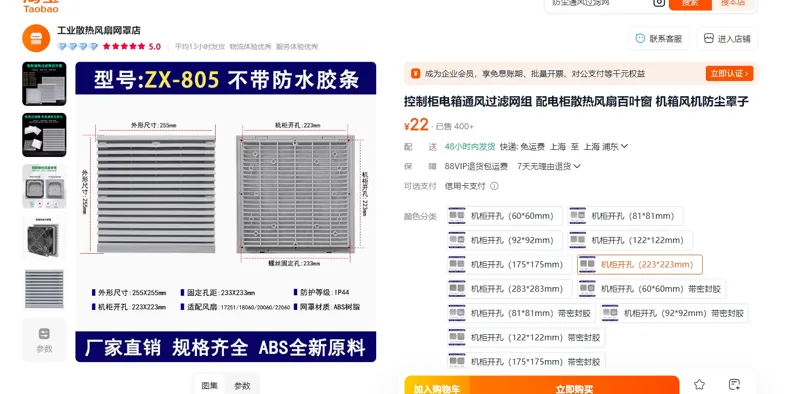Add item to favorites with star icon
The height and width of the screenshot is (394, 800).
[699, 384]
